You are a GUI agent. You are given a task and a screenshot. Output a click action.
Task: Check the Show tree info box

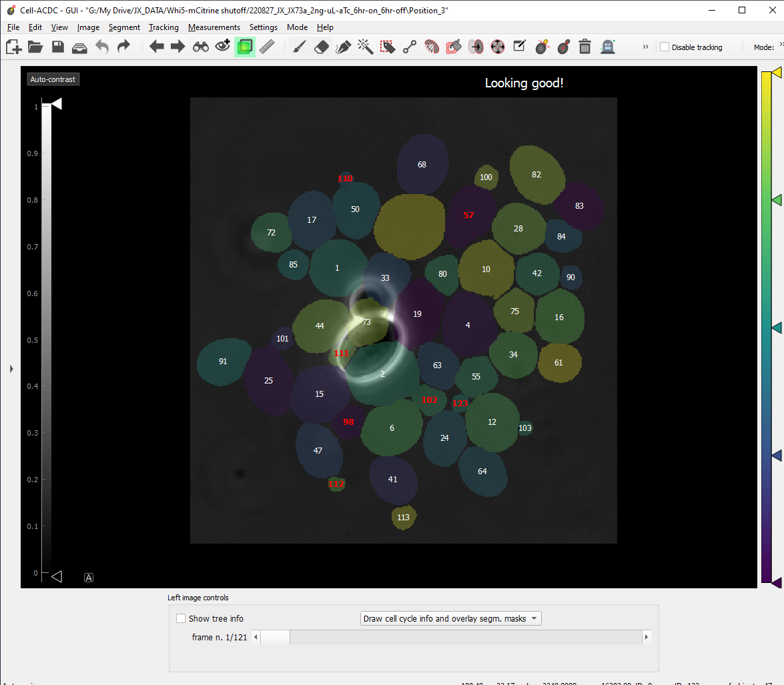[181, 618]
